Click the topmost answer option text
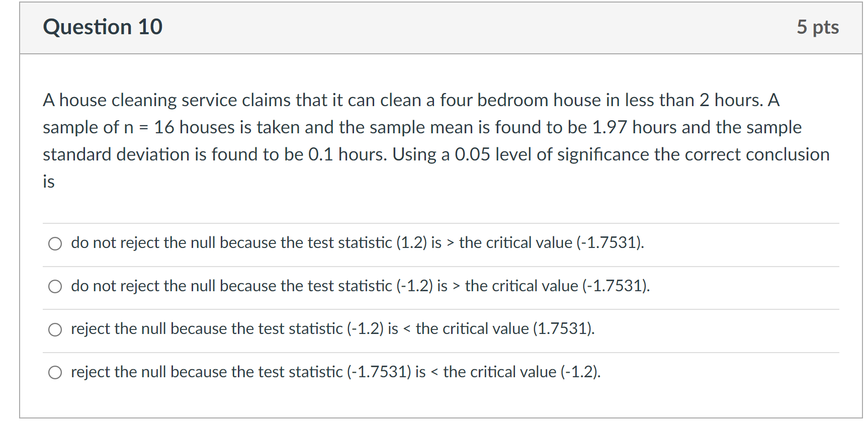The image size is (868, 423). 357,243
